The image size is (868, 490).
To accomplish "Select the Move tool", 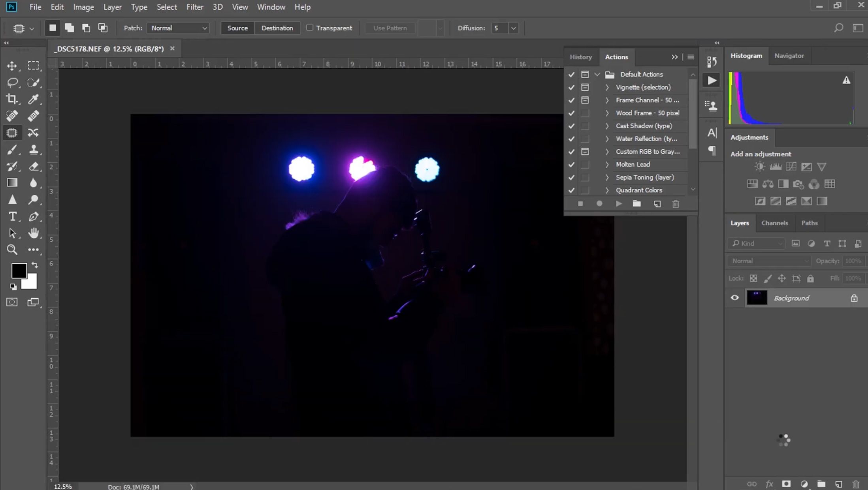I will 12,66.
